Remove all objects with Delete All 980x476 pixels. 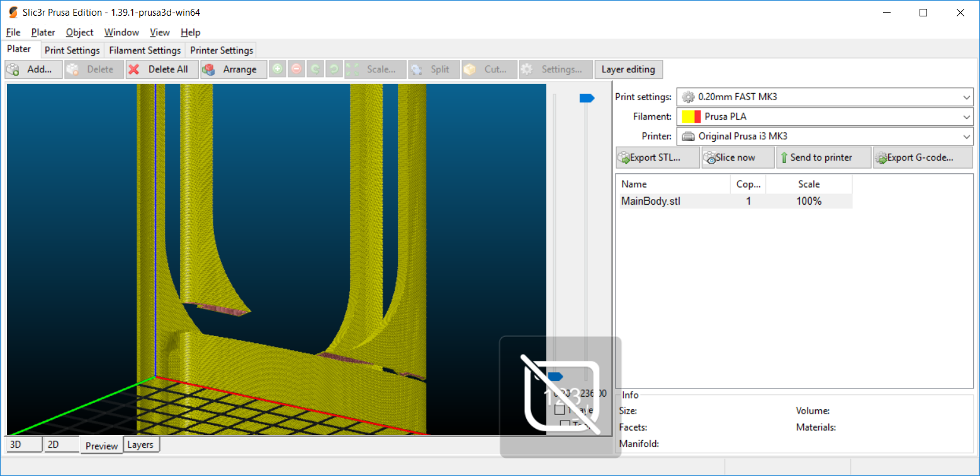162,69
